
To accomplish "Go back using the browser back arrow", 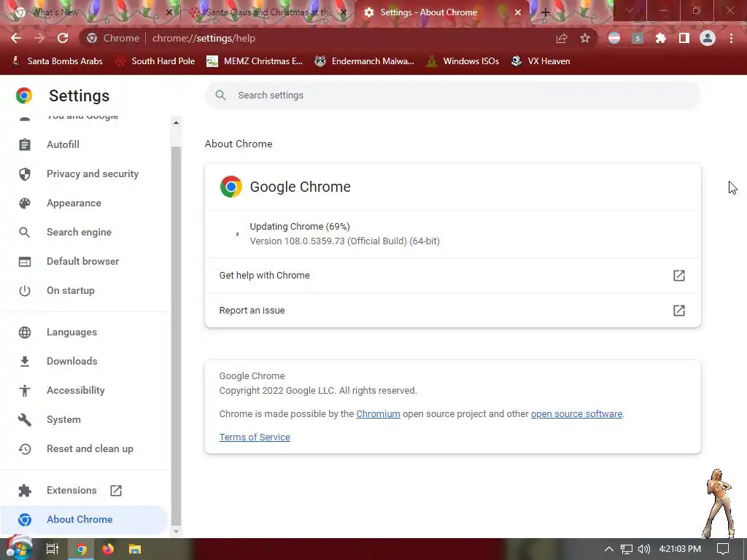I will [x=16, y=38].
